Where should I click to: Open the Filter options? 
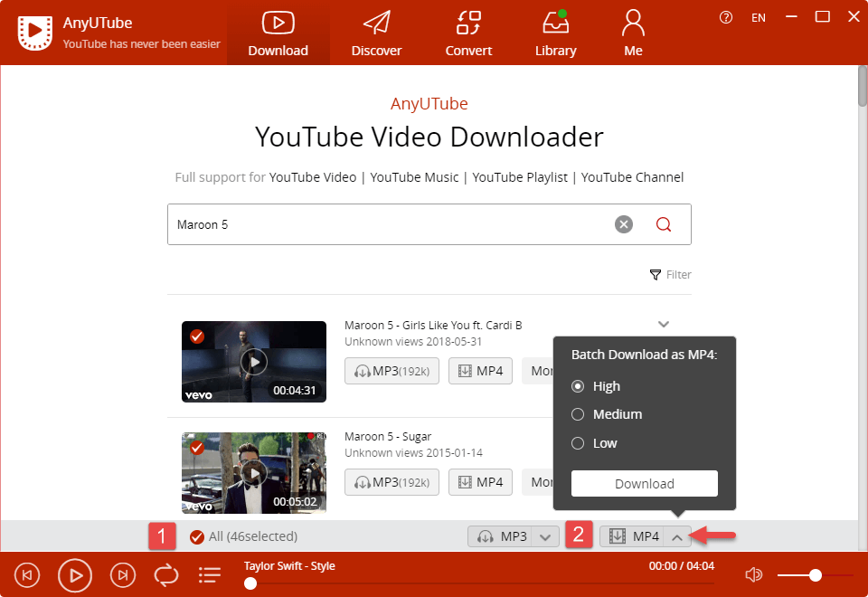click(670, 275)
